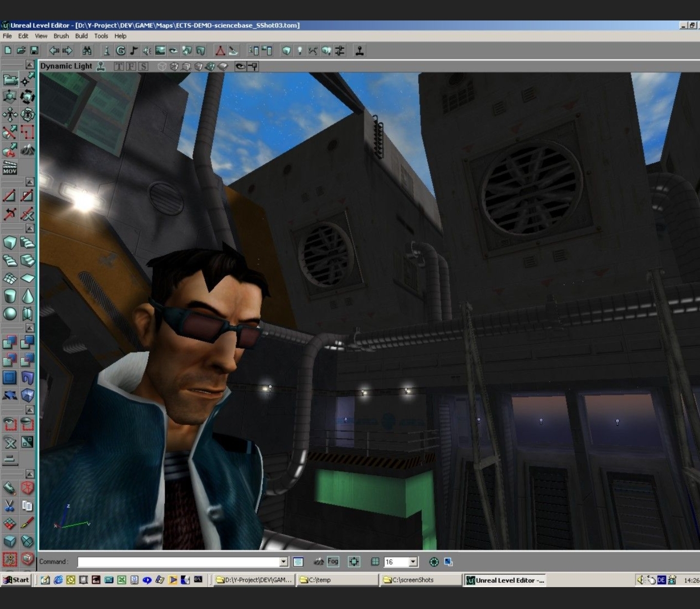Viewport: 700px width, 609px height.
Task: Choose the Sheet brush builder
Action: tap(27, 278)
